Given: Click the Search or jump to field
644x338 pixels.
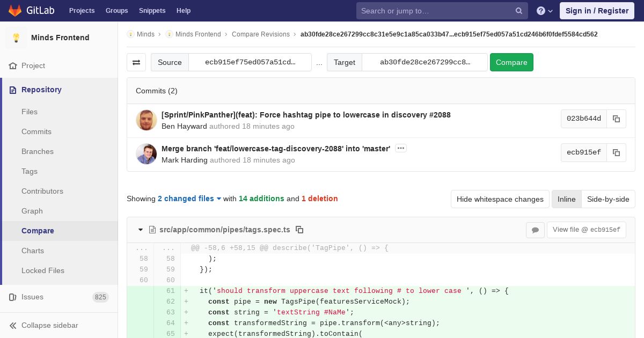Looking at the screenshot, I should [436, 11].
